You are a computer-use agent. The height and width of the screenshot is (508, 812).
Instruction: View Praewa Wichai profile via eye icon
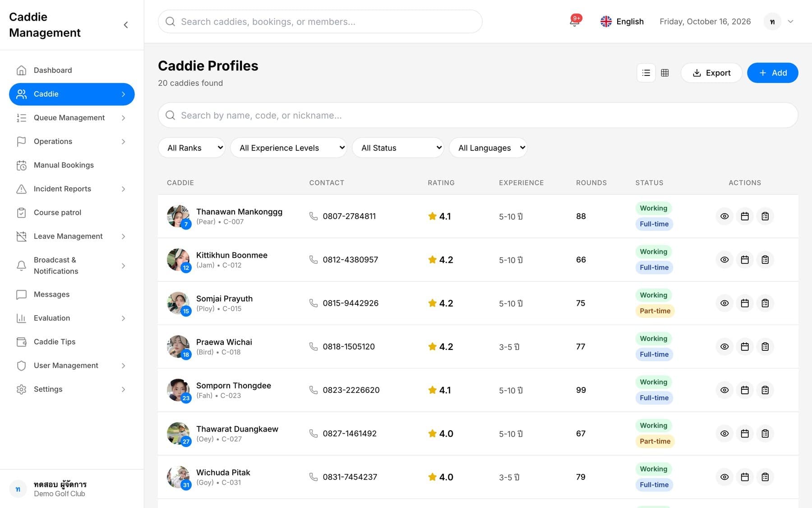724,346
